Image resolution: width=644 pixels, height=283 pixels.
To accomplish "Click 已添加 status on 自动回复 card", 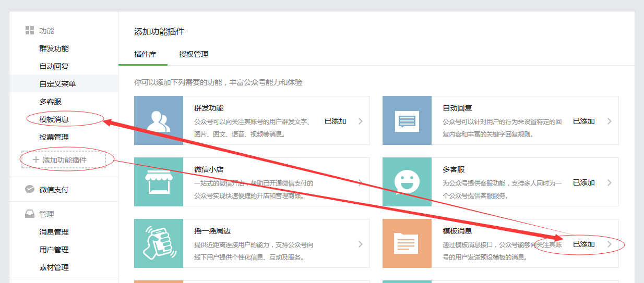I will tap(584, 121).
